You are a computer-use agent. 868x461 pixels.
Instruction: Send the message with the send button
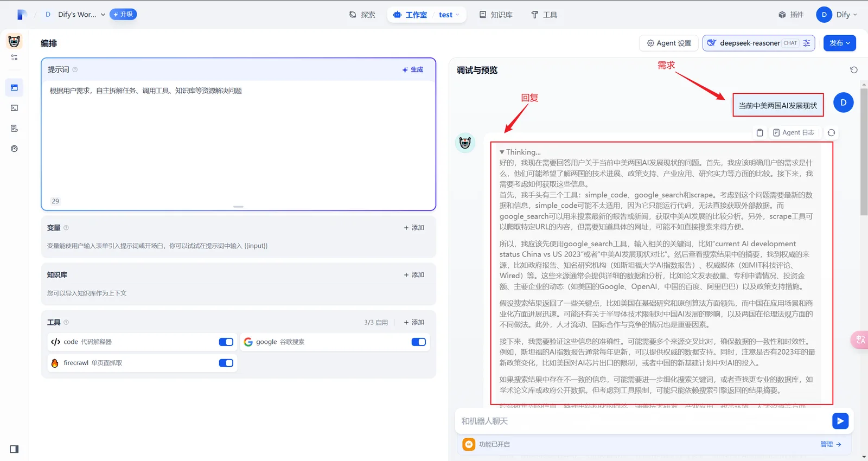click(x=840, y=421)
